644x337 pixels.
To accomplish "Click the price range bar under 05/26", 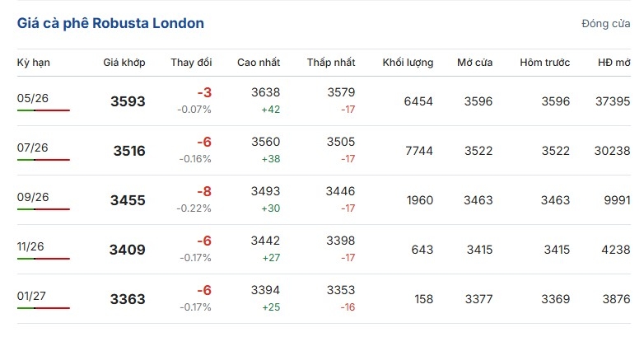I will click(x=44, y=110).
